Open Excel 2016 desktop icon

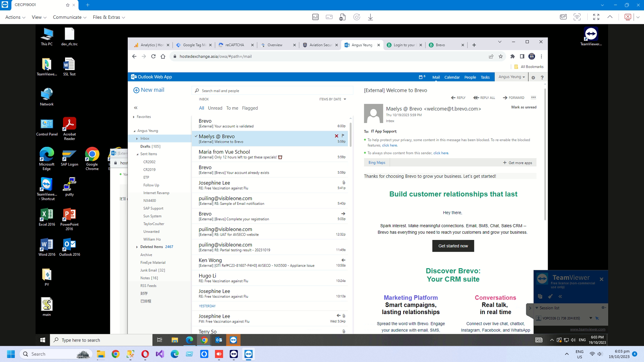(47, 217)
